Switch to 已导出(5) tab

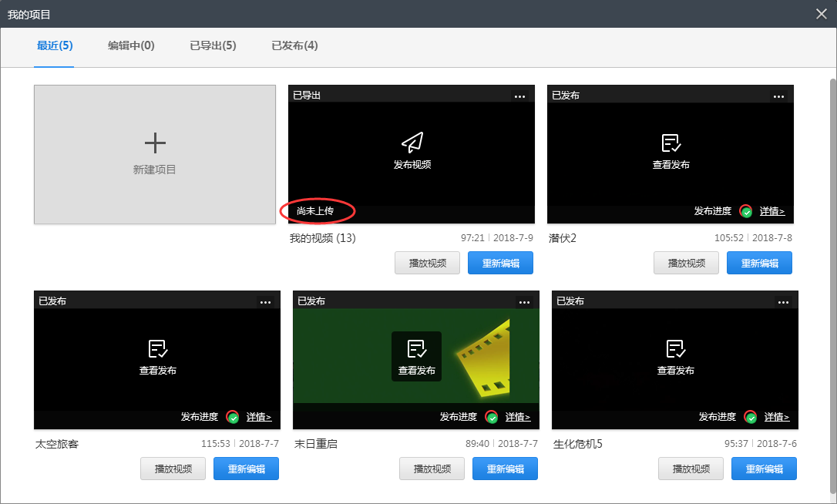pyautogui.click(x=213, y=45)
